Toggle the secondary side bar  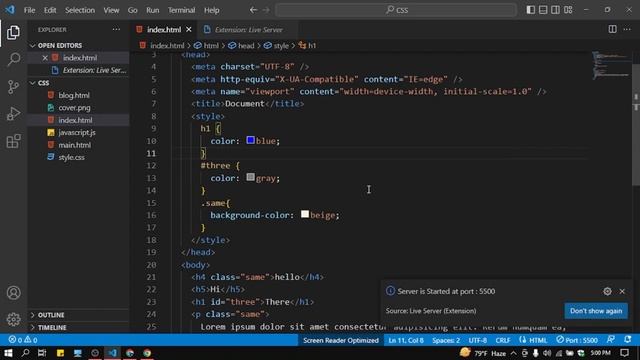pyautogui.click(x=556, y=10)
